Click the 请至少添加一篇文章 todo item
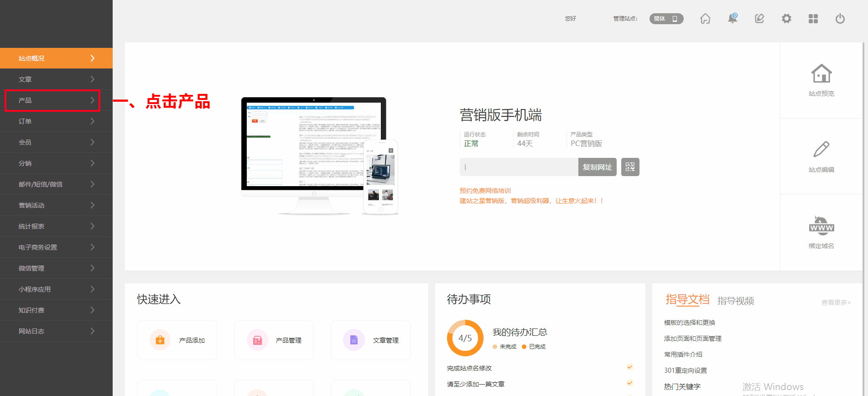868x396 pixels. 476,384
